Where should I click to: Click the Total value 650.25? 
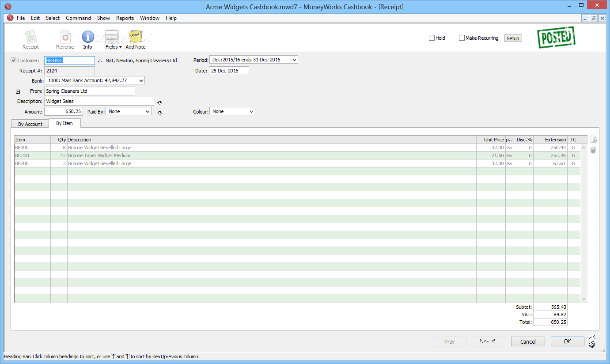coord(550,322)
